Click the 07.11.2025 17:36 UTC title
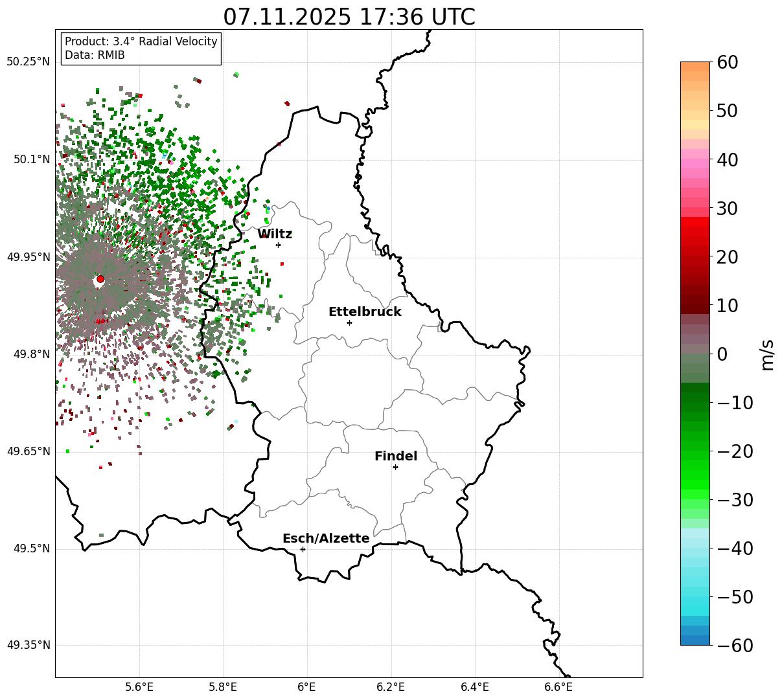The image size is (782, 700). pos(349,17)
